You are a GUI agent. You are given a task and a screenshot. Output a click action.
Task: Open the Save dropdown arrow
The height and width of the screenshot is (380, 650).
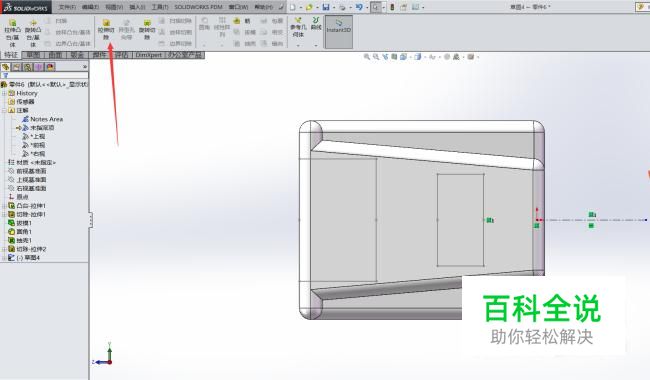[x=334, y=7]
